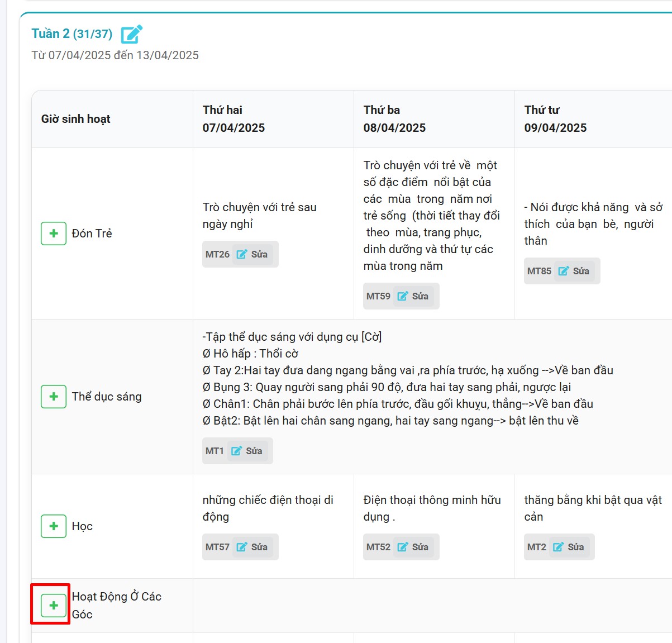The image size is (672, 643).
Task: Open Sửa for the MT59 entry
Action: tap(413, 296)
